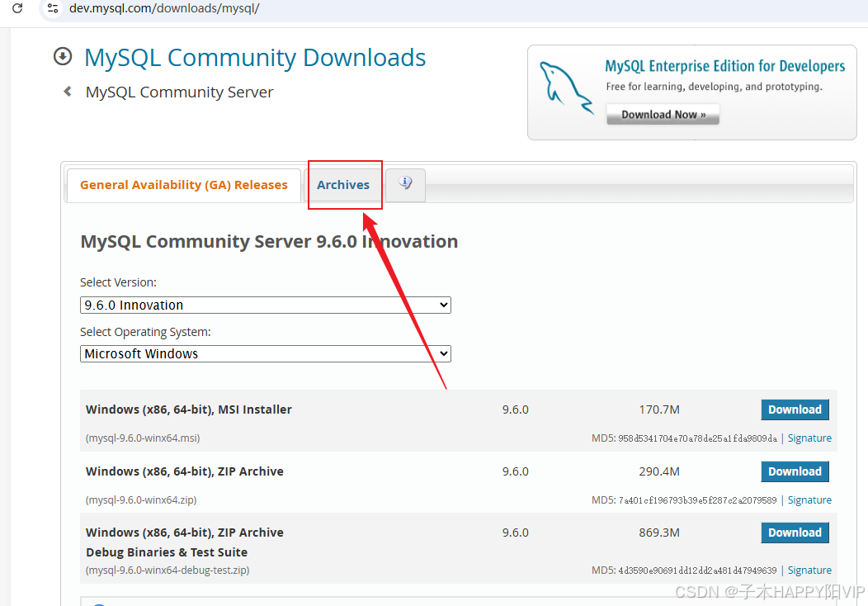This screenshot has height=606, width=868.
Task: Download the 290.4M ZIP Archive
Action: pos(795,471)
